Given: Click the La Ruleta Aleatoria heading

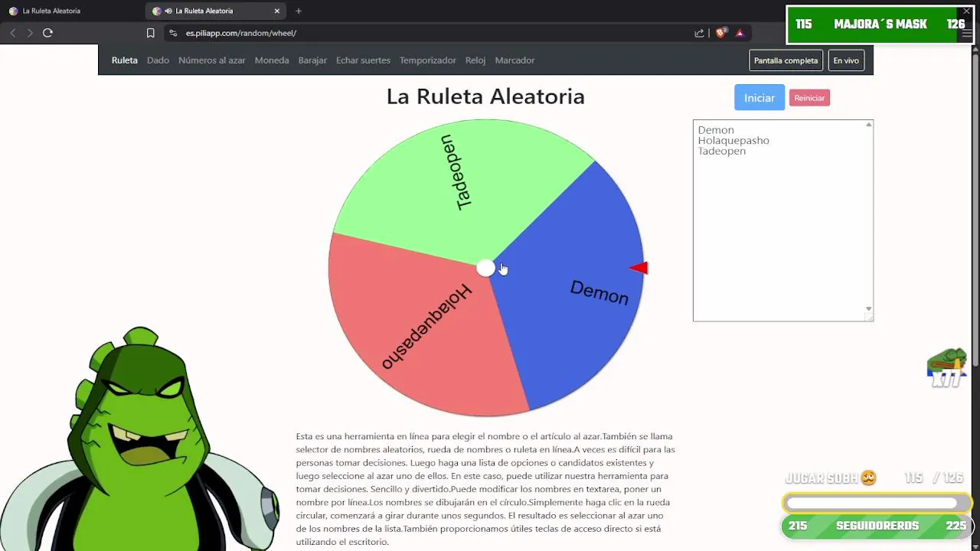Looking at the screenshot, I should [485, 96].
